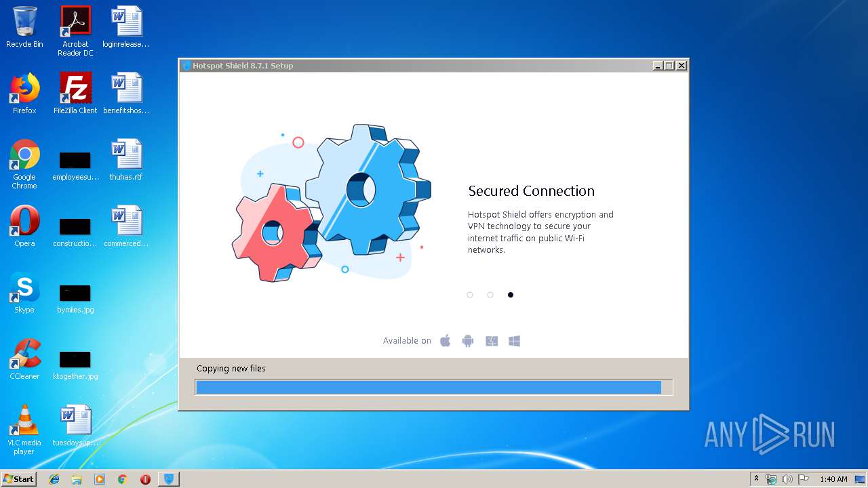Maximize the Hotspot Shield Setup window
This screenshot has height=488, width=868.
[669, 66]
